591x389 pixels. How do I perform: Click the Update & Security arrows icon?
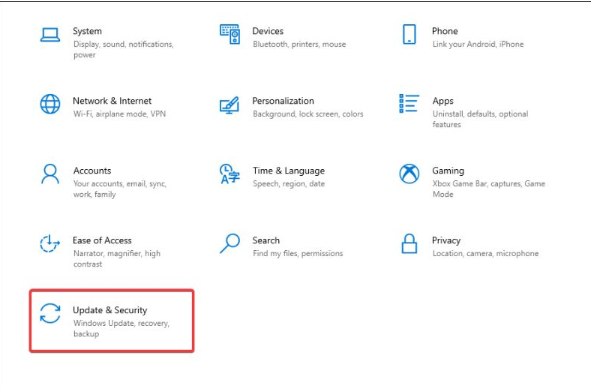(x=50, y=313)
